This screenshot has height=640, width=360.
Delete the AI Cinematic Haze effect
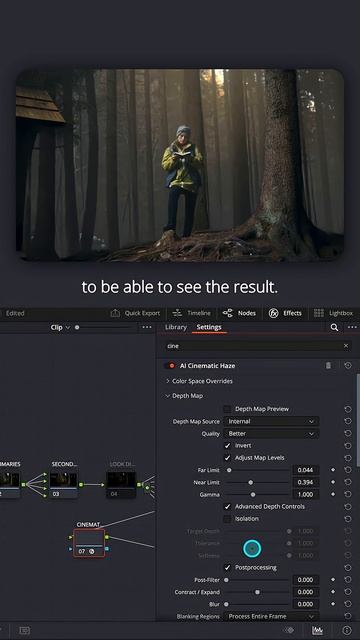click(328, 366)
